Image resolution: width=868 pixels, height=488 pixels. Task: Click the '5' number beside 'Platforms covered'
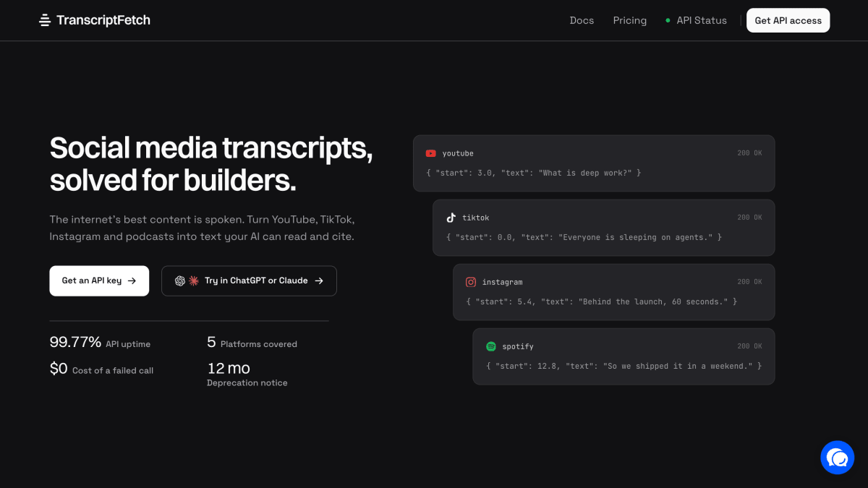[211, 342]
